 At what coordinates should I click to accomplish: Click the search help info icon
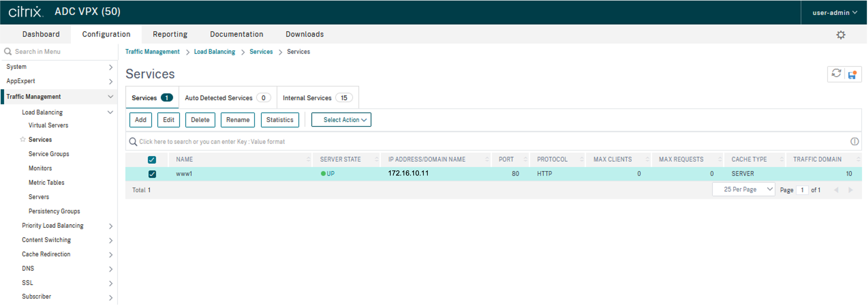(854, 142)
